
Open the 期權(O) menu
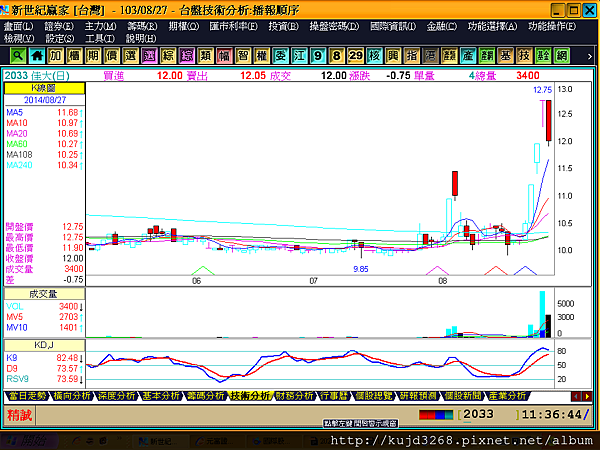(x=184, y=26)
